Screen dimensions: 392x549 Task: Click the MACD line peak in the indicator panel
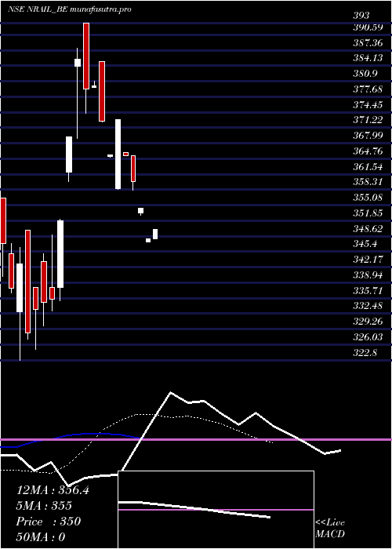tap(171, 392)
